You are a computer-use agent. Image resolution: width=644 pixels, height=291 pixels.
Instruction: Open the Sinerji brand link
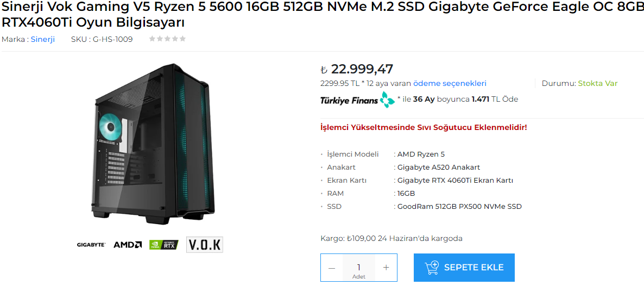pyautogui.click(x=43, y=40)
